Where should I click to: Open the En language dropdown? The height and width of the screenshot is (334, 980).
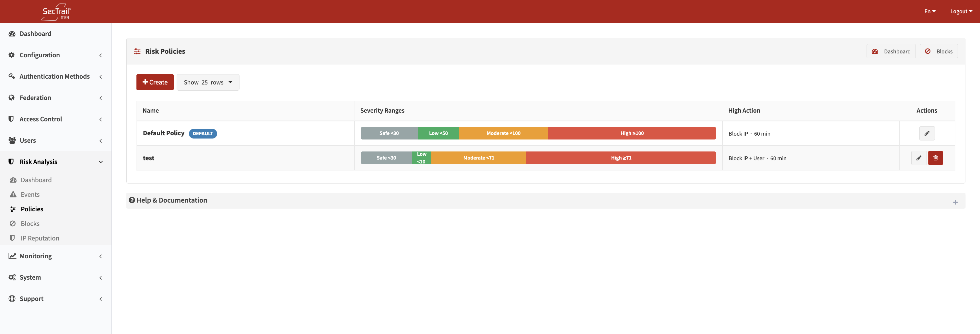[x=930, y=11]
